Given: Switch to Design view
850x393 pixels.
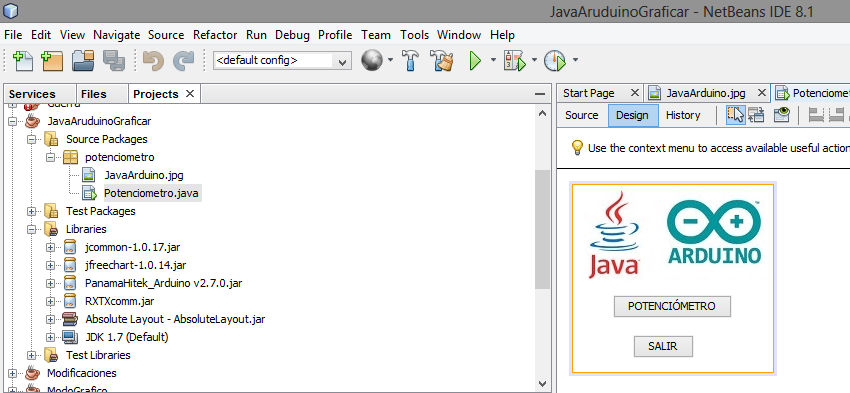Looking at the screenshot, I should click(632, 115).
